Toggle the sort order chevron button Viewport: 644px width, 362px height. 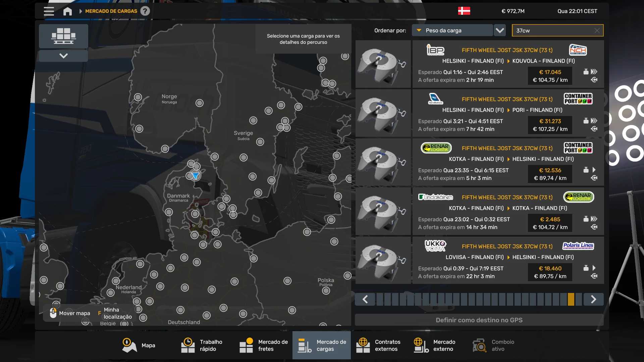pos(500,31)
